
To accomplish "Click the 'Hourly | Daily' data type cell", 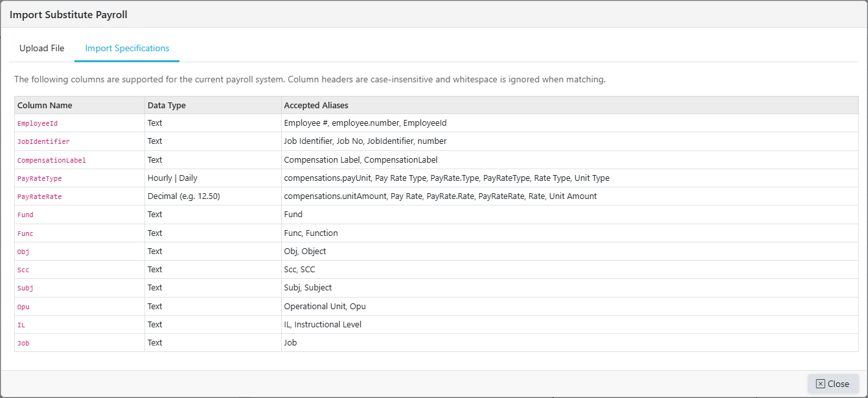I will click(x=213, y=178).
